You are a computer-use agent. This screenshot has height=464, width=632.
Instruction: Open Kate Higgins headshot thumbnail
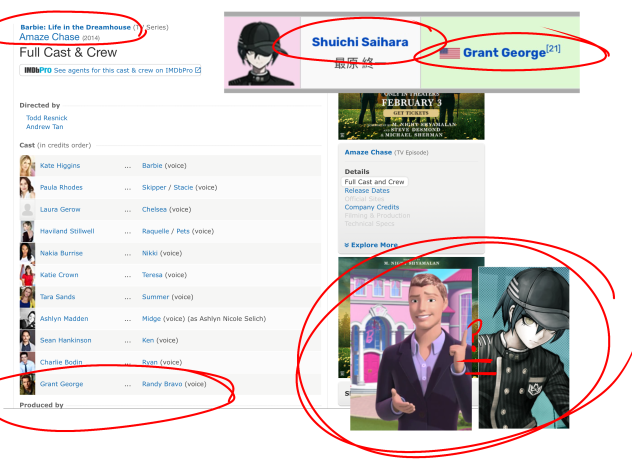[x=27, y=165]
